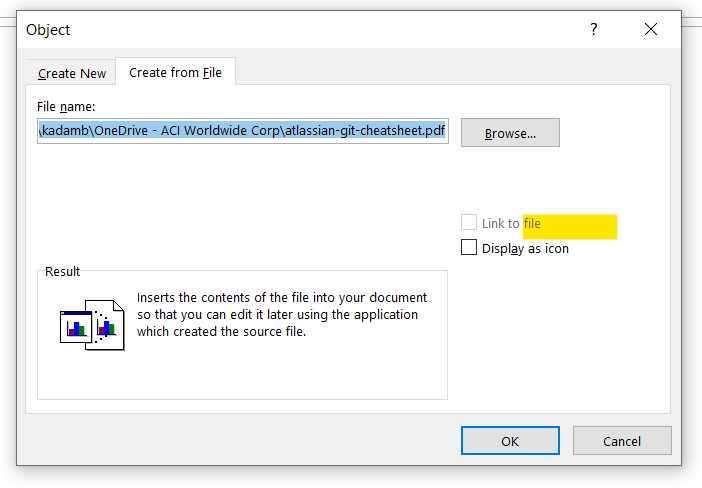Click the atlassian-git-cheatsheet.pdf filename in the path
Image resolution: width=702 pixels, height=488 pixels.
pyautogui.click(x=365, y=130)
